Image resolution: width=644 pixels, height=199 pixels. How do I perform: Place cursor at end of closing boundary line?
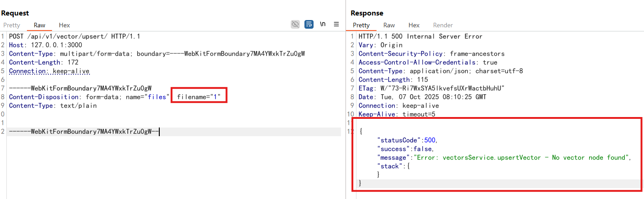coord(159,132)
